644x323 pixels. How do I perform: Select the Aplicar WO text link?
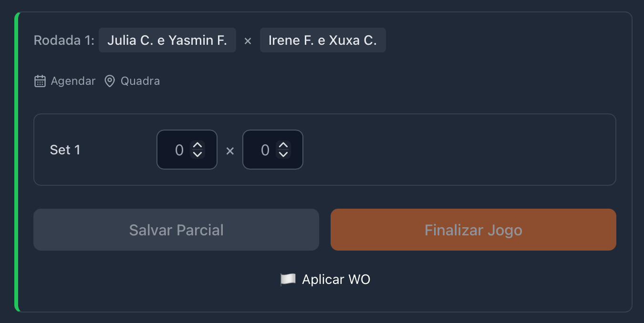pyautogui.click(x=336, y=279)
